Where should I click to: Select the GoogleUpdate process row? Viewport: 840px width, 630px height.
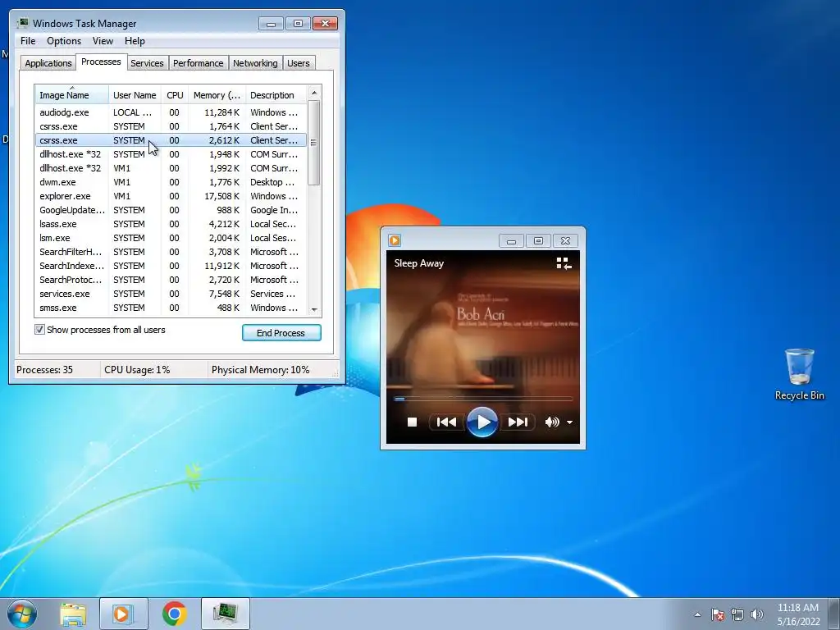pos(171,210)
